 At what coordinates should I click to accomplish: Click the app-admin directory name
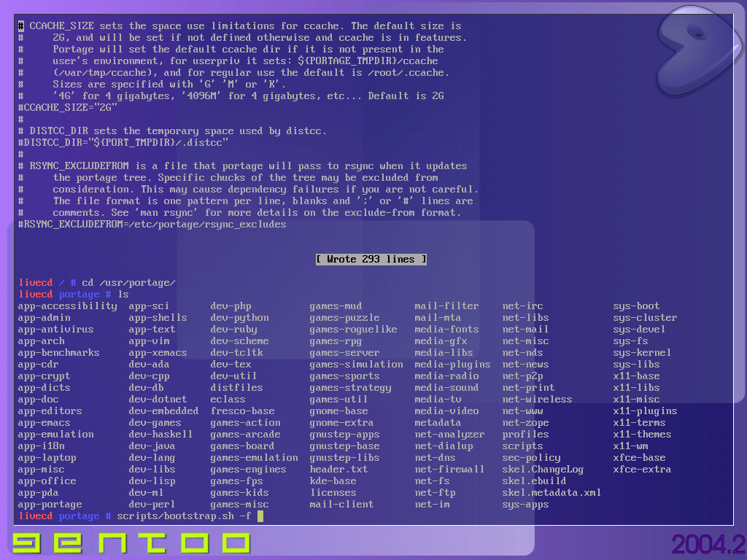click(44, 318)
